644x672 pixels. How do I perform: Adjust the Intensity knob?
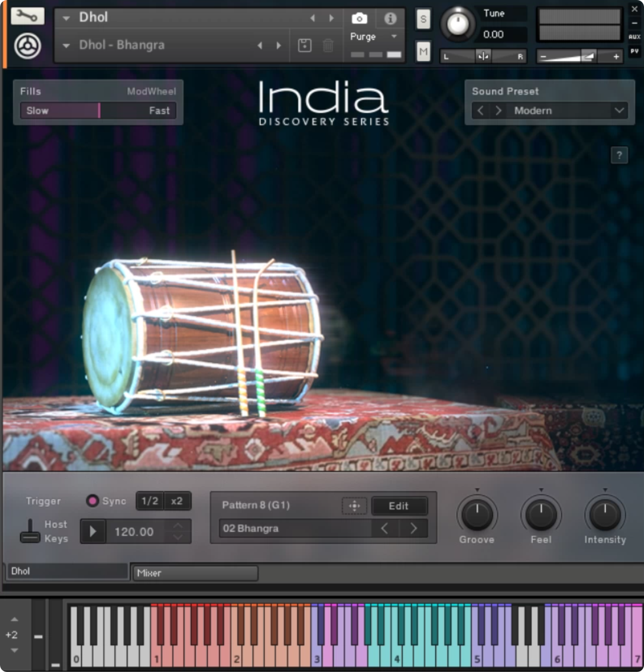coord(605,515)
